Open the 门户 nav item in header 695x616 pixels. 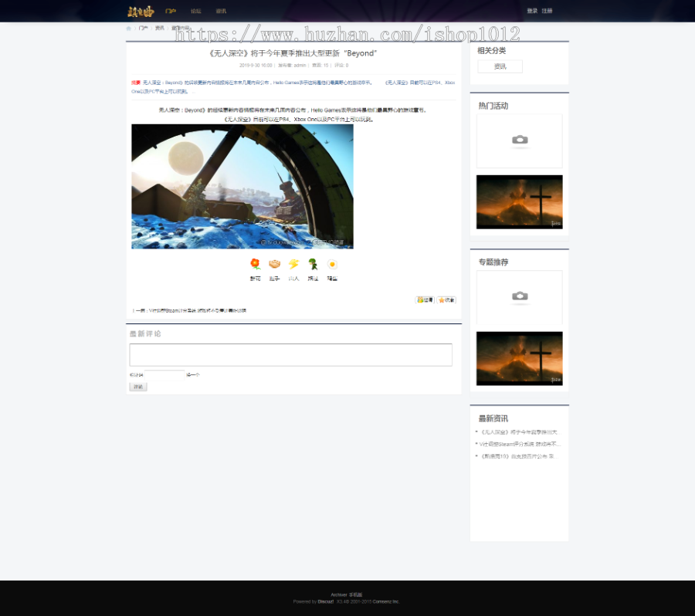171,11
